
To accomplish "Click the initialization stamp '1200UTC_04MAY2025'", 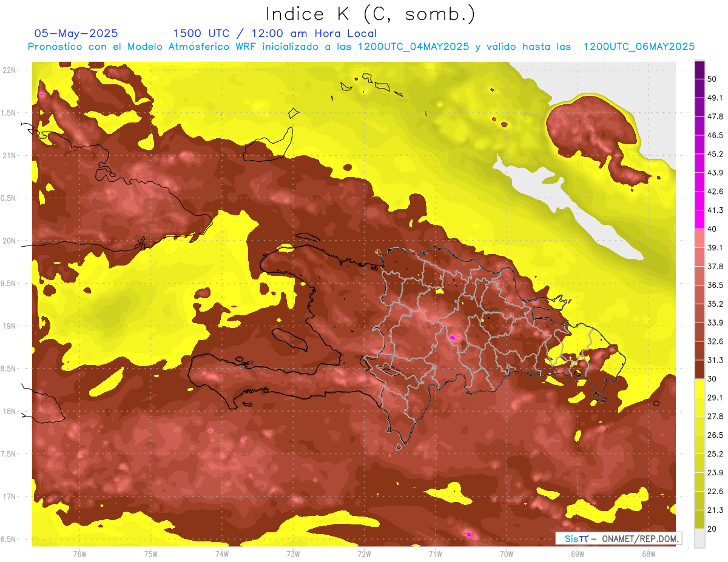I will click(413, 47).
